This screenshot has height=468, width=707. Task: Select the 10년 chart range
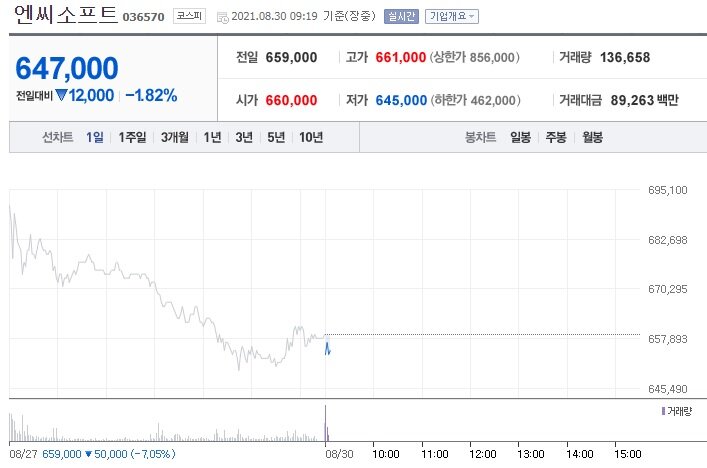tap(310, 137)
